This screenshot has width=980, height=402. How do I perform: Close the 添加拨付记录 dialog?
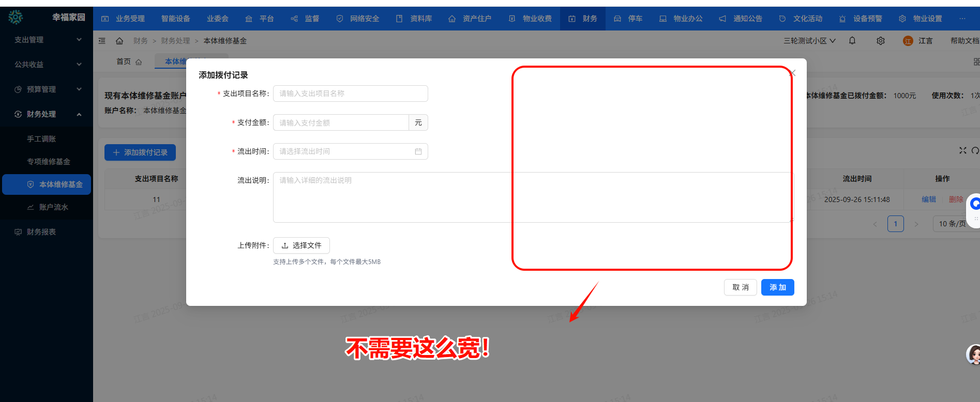(793, 73)
